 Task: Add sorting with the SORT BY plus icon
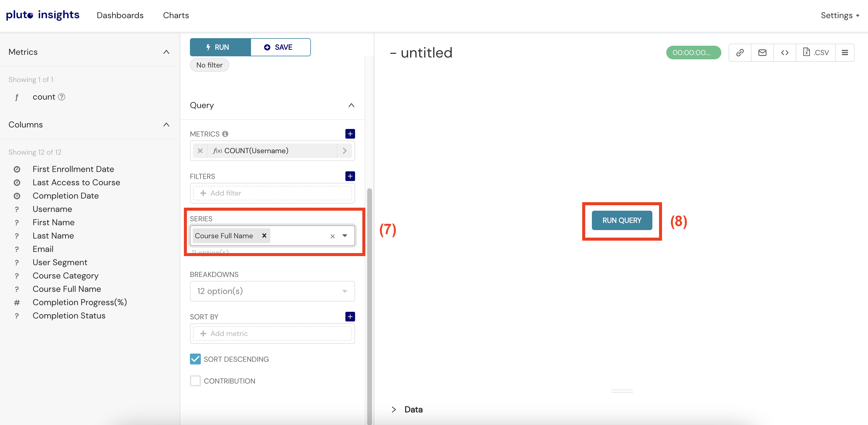350,316
